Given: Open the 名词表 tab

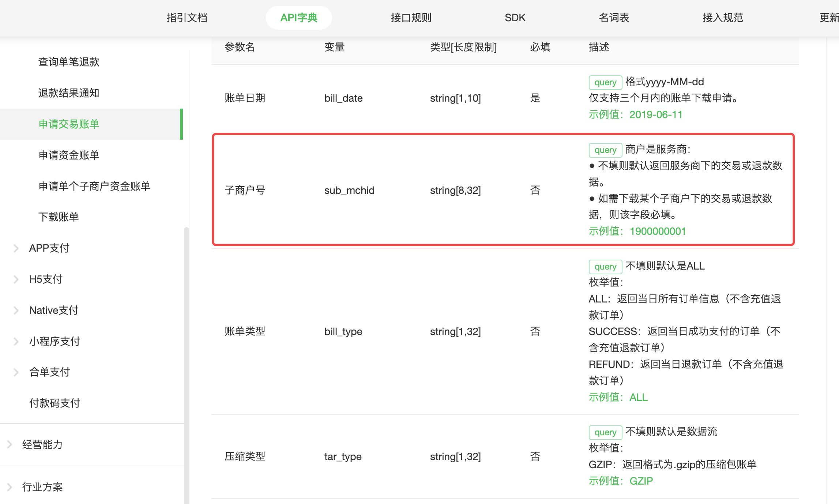Looking at the screenshot, I should pyautogui.click(x=613, y=18).
